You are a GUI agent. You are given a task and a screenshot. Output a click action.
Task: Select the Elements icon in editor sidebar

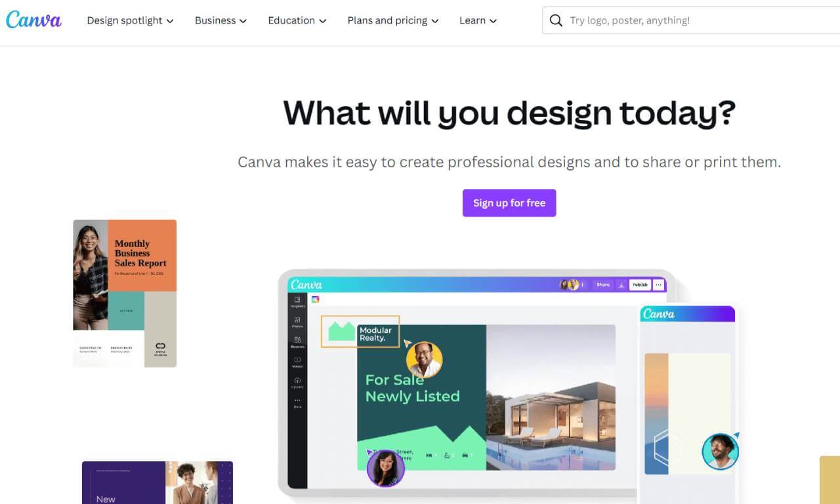tap(297, 342)
